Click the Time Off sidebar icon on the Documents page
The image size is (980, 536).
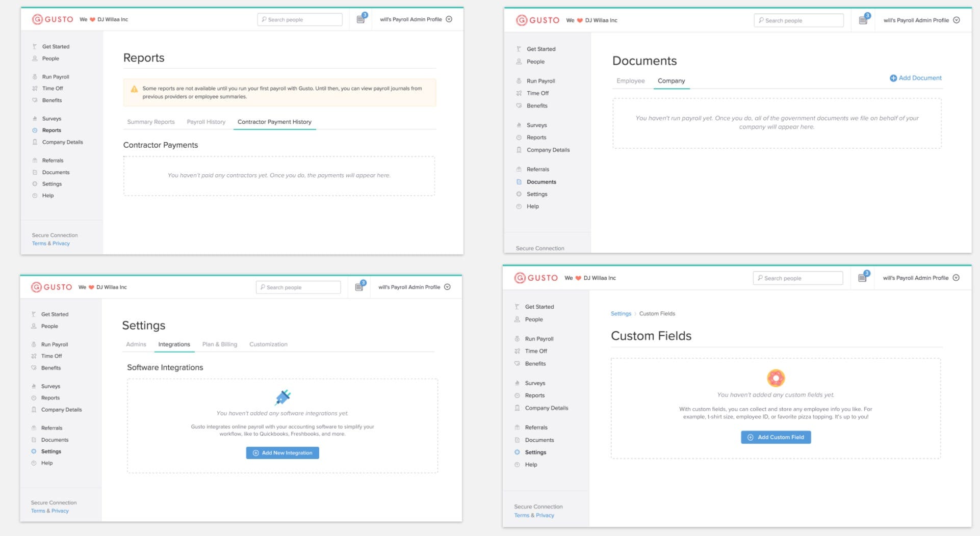(x=519, y=93)
